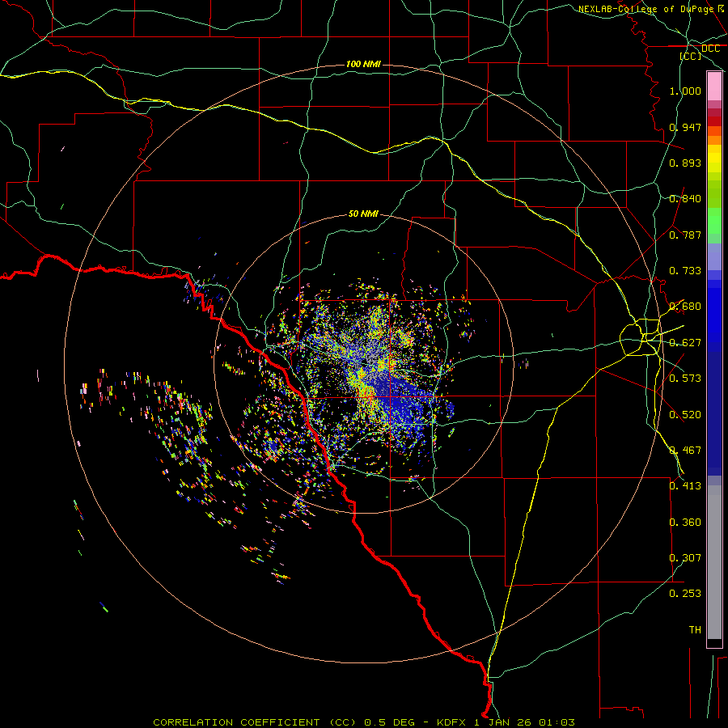
Task: Pick the gray segment of the color scale
Action: (714, 562)
